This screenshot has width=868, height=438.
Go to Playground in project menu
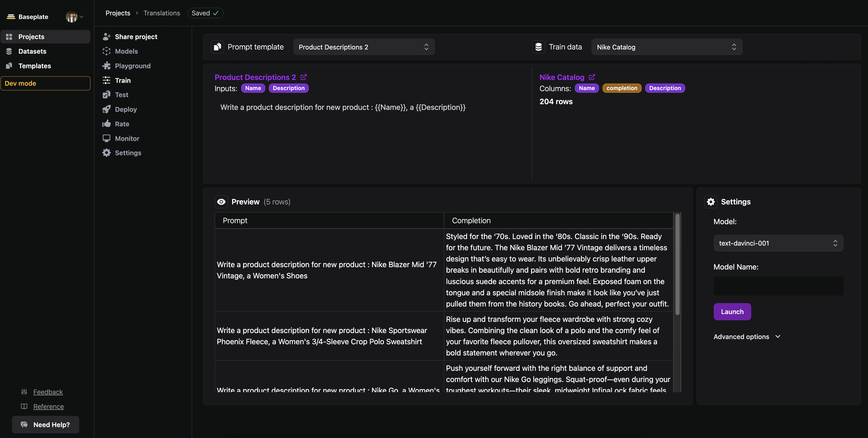132,66
